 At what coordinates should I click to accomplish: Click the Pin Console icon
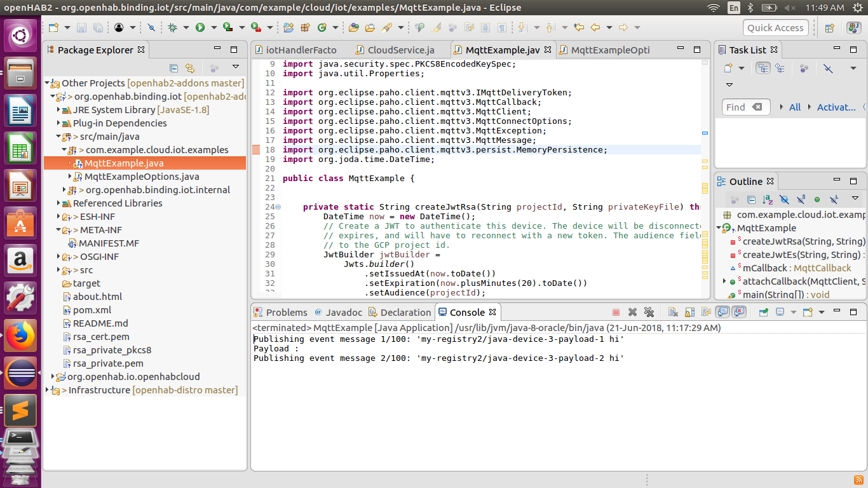tap(764, 312)
